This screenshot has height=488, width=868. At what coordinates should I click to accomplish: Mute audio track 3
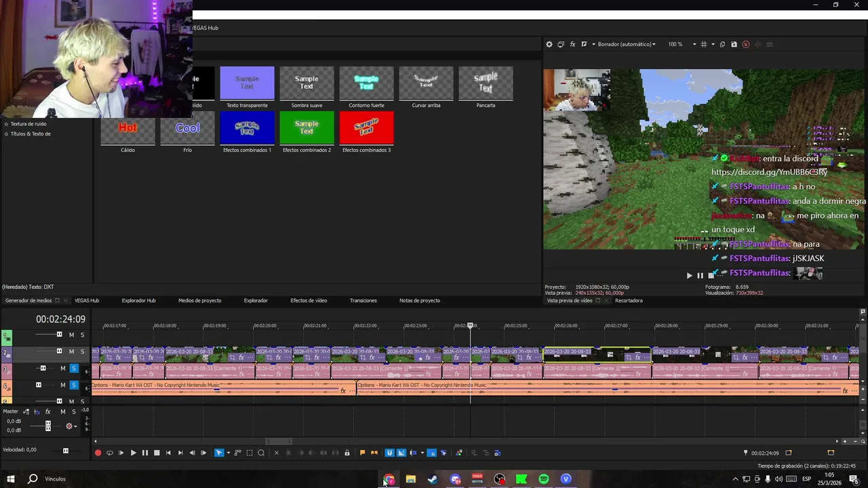pos(63,369)
